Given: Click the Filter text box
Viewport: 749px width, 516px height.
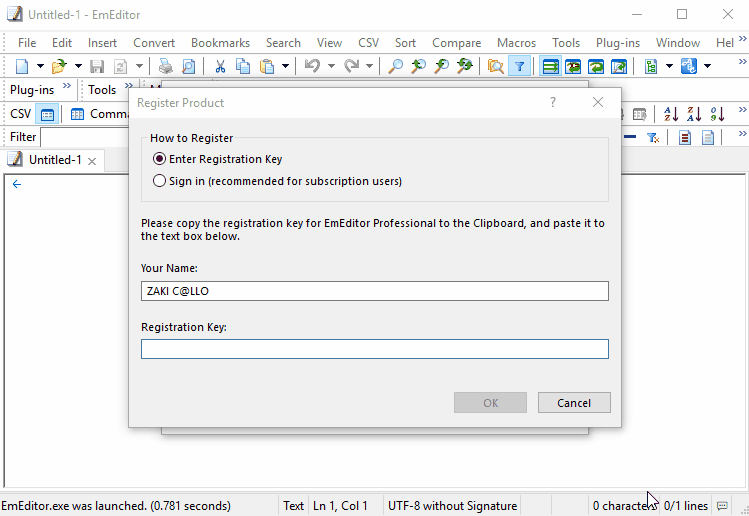Looking at the screenshot, I should [85, 137].
